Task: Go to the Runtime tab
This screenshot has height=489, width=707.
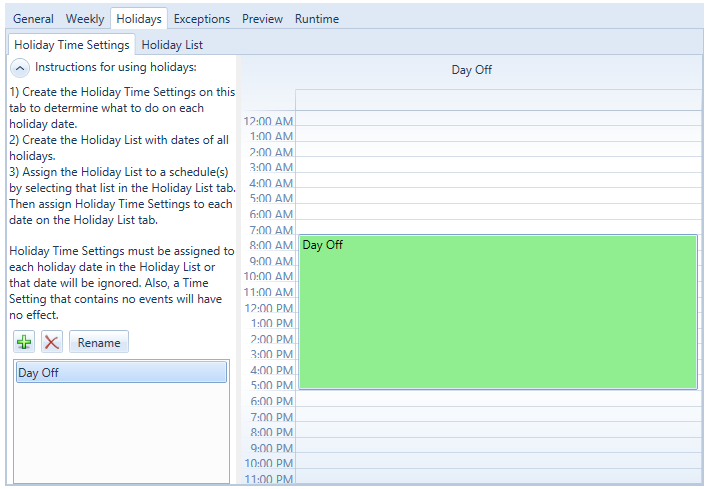Action: click(317, 19)
